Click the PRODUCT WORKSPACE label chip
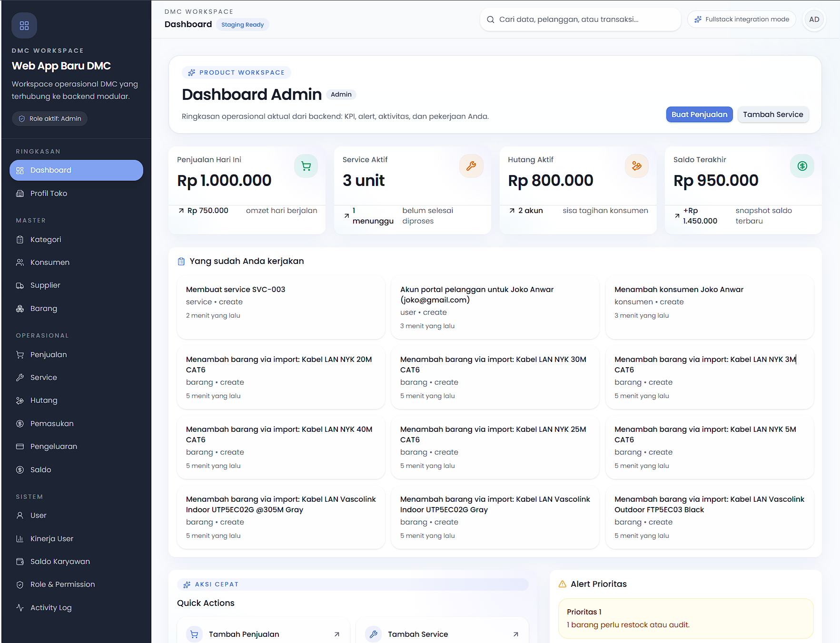The height and width of the screenshot is (643, 840). 237,73
